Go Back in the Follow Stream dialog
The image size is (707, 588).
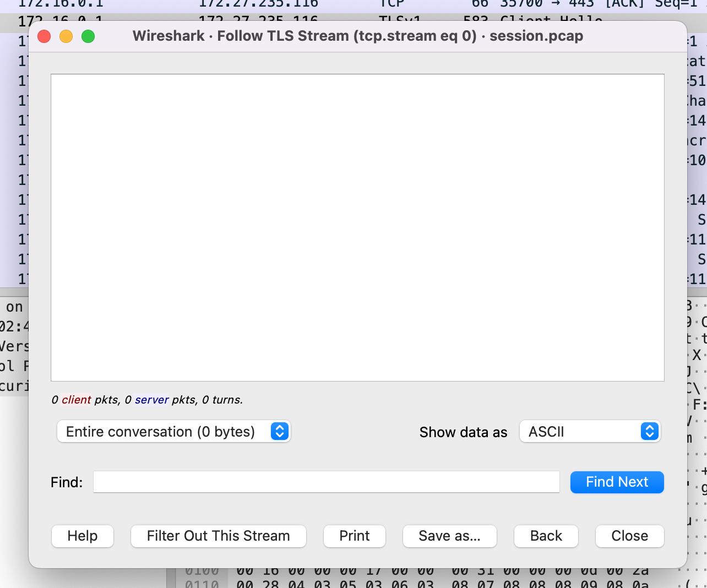[x=546, y=536]
